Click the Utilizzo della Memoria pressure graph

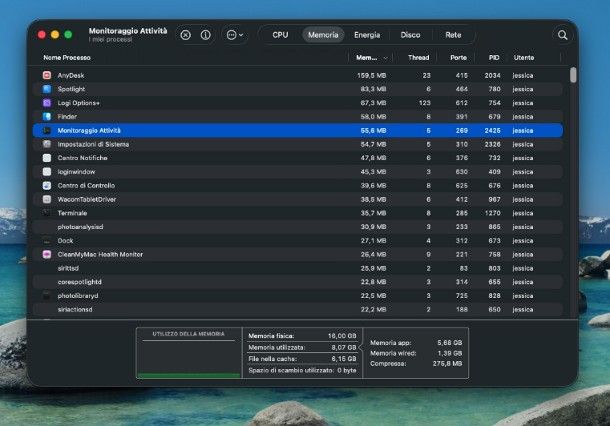point(189,360)
